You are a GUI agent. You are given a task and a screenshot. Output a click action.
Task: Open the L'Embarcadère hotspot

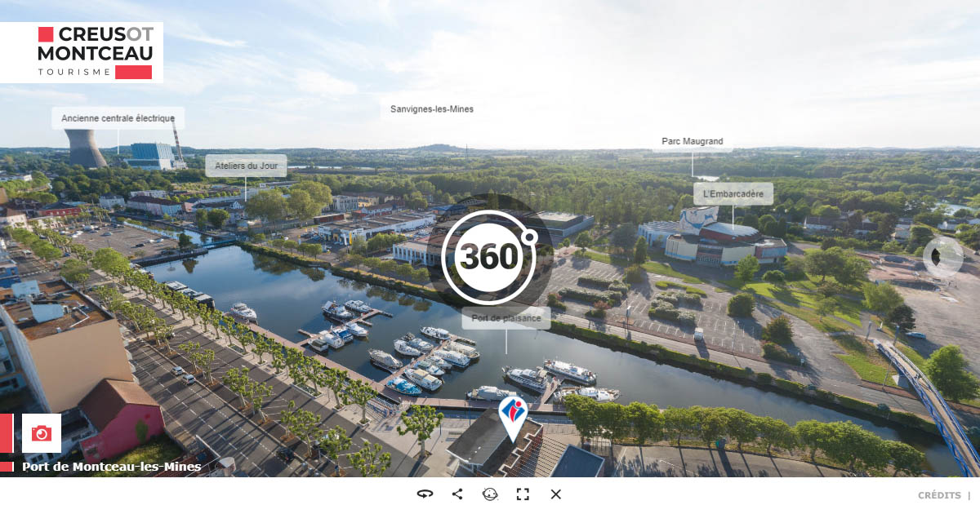pyautogui.click(x=733, y=193)
